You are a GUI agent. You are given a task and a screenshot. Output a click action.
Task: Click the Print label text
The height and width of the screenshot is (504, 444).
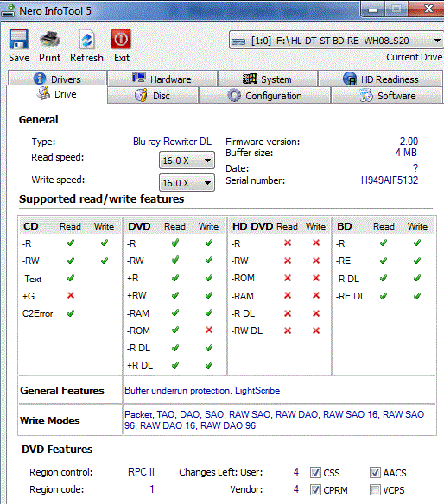click(49, 58)
